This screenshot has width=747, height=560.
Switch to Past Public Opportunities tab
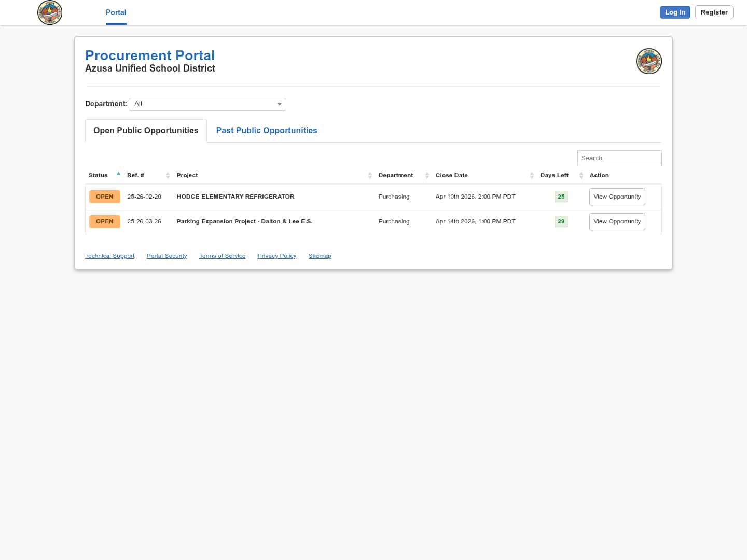click(x=266, y=130)
